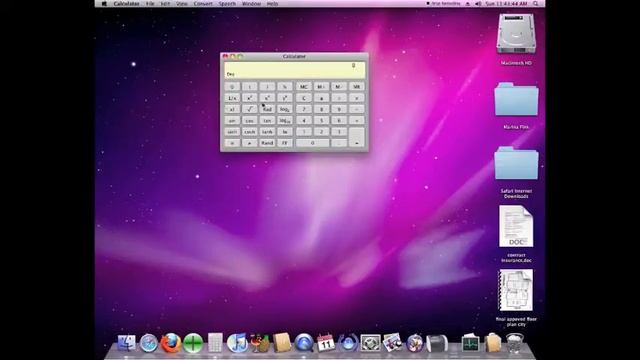Click the 1/x reciprocal key
The image size is (640, 360).
232,98
